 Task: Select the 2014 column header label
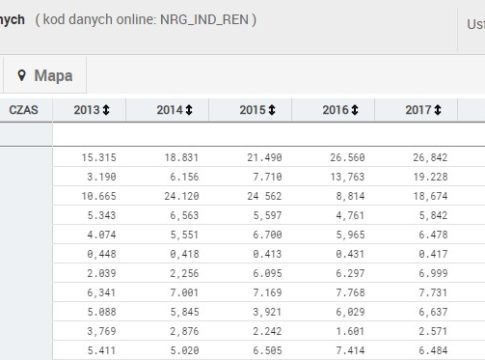pyautogui.click(x=170, y=110)
